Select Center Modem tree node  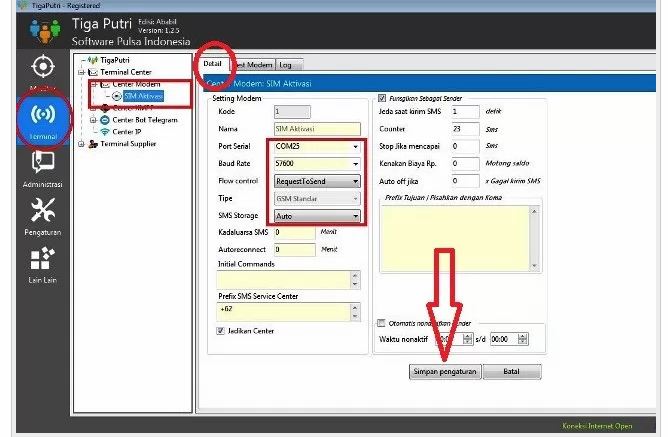tap(136, 84)
